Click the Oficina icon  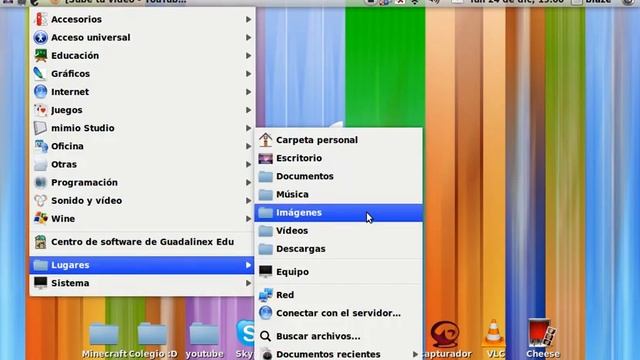[40, 146]
